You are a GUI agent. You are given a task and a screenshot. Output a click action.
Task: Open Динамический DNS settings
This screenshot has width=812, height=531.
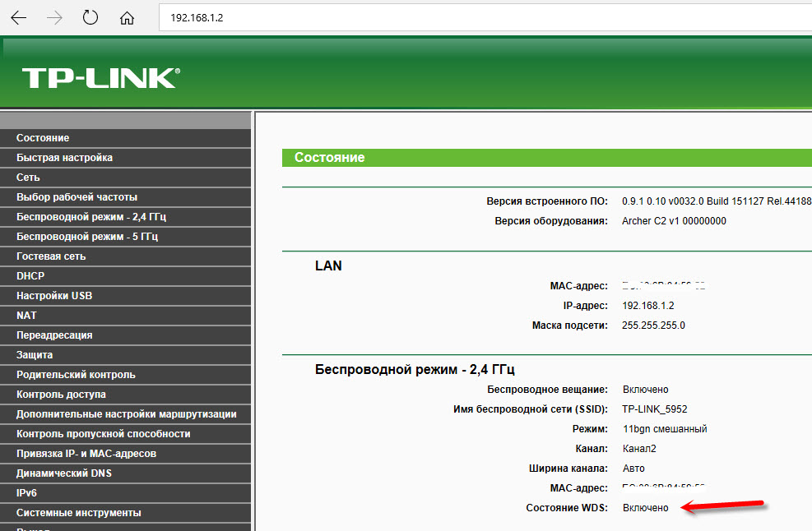point(125,473)
